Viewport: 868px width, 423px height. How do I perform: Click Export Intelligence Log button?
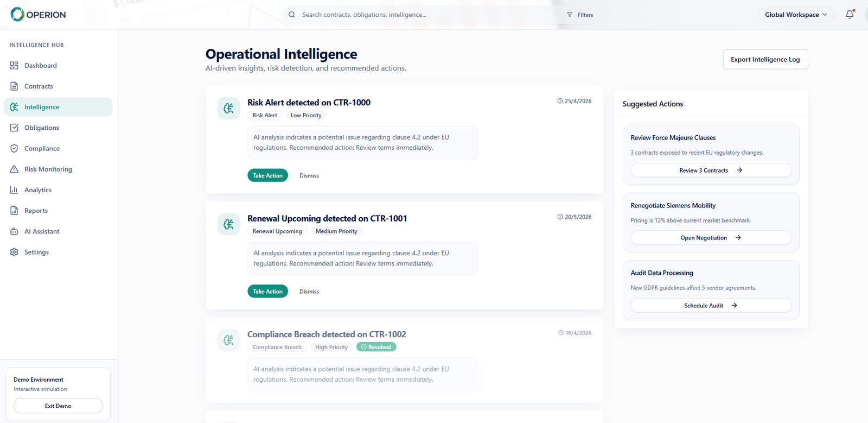[x=765, y=60]
